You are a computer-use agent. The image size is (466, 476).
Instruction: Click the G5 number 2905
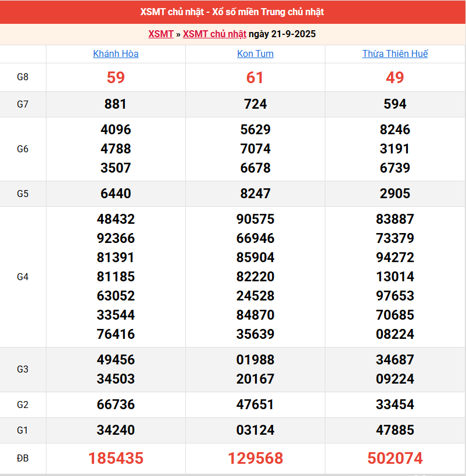(x=395, y=194)
